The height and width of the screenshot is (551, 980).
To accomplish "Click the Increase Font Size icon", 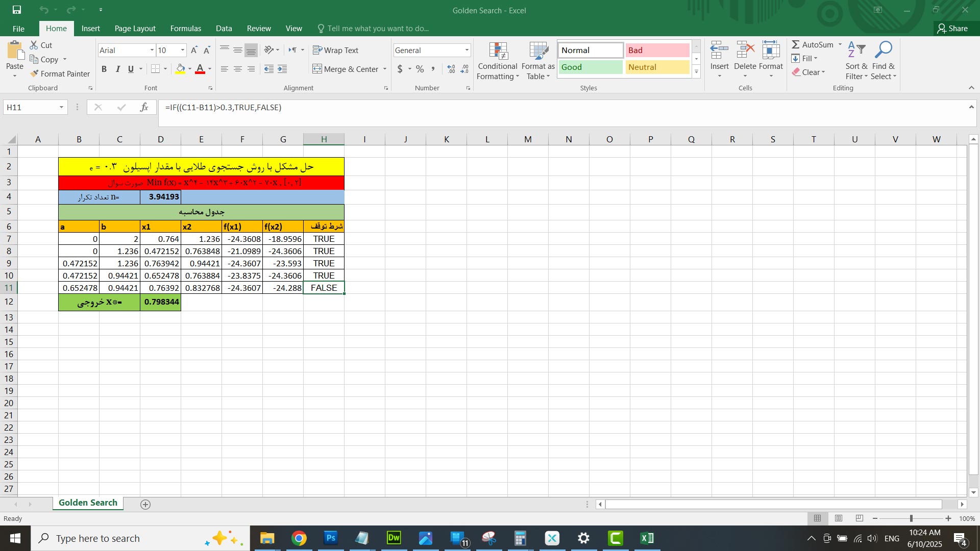I will click(x=194, y=50).
